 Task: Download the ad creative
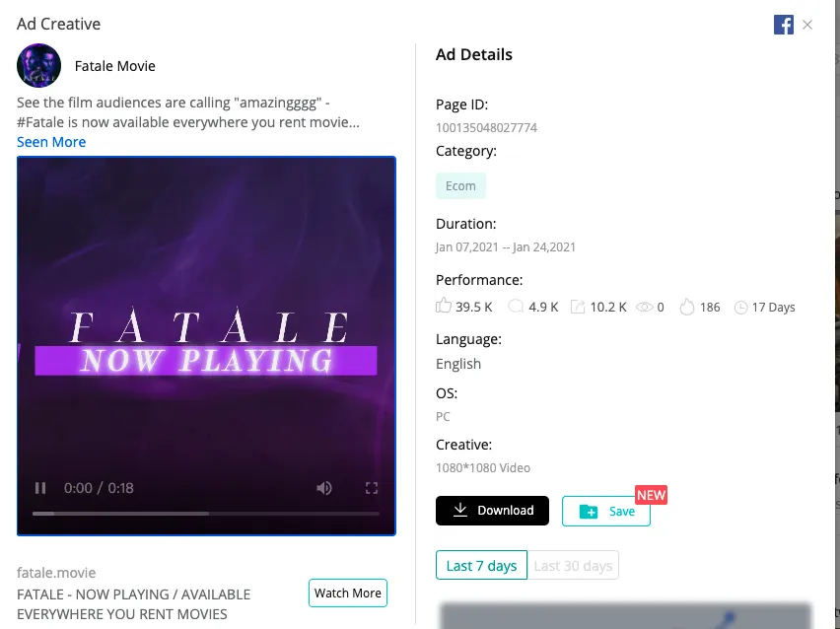coord(492,511)
